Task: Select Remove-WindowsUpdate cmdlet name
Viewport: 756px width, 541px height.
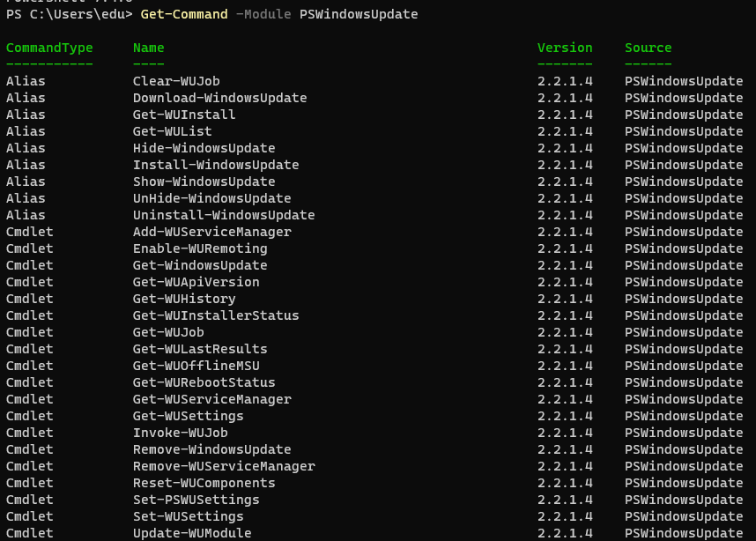Action: [x=212, y=450]
